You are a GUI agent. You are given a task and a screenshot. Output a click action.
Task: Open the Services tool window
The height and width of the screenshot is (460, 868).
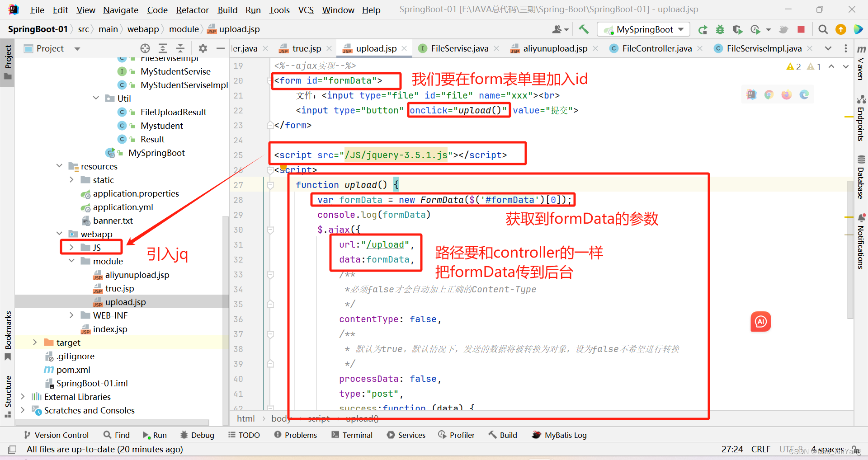pyautogui.click(x=406, y=435)
